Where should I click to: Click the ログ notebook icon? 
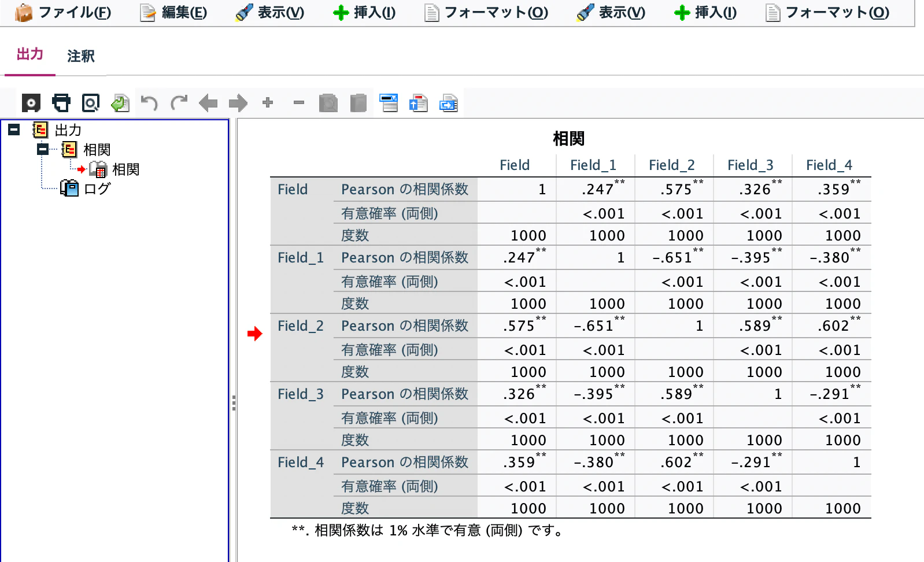[x=69, y=188]
